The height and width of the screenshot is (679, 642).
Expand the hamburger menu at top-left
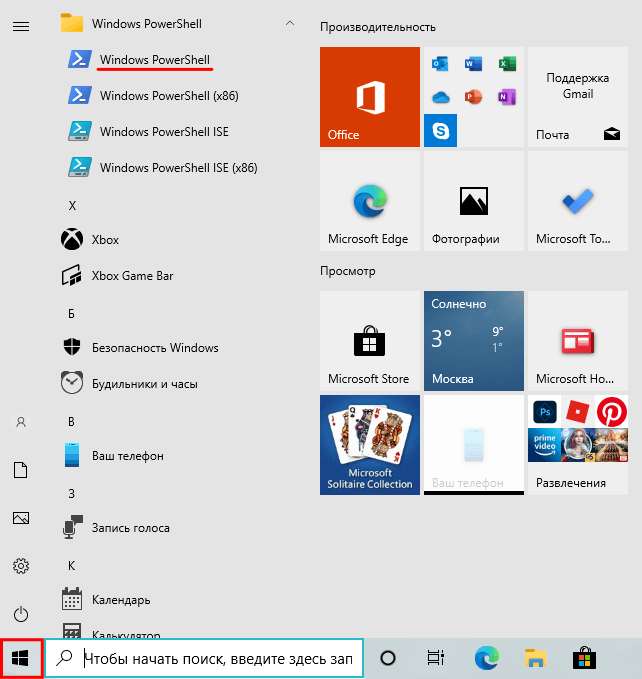[21, 26]
